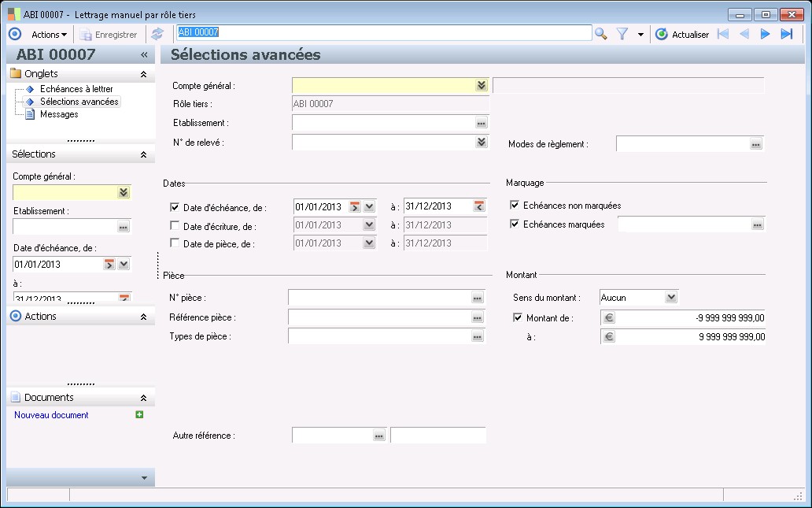Viewport: 812px width, 508px height.
Task: Expand sidebar Compte général list
Action: 124,192
